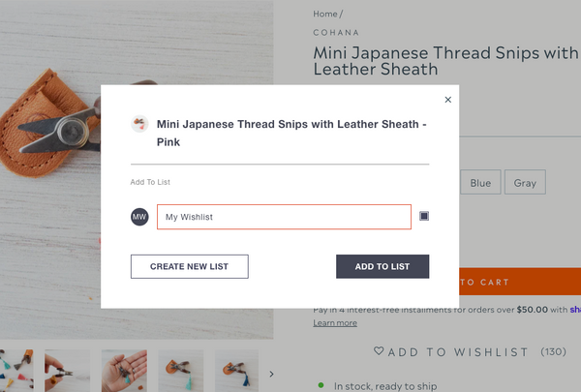Click the heart Add to Wishlist icon
The image size is (581, 392).
[x=379, y=350]
